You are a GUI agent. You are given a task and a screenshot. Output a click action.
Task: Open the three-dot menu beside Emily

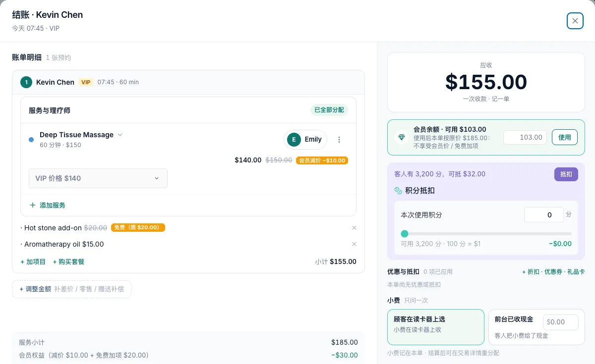pos(339,140)
